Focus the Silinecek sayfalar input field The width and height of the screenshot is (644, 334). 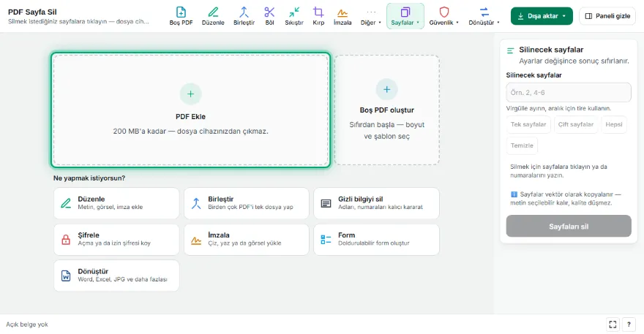[x=569, y=92]
